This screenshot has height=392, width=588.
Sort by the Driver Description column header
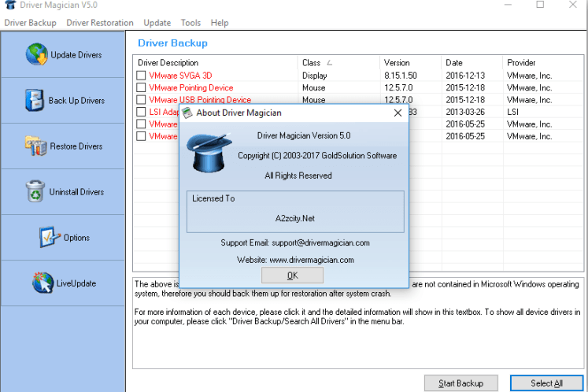tap(215, 63)
